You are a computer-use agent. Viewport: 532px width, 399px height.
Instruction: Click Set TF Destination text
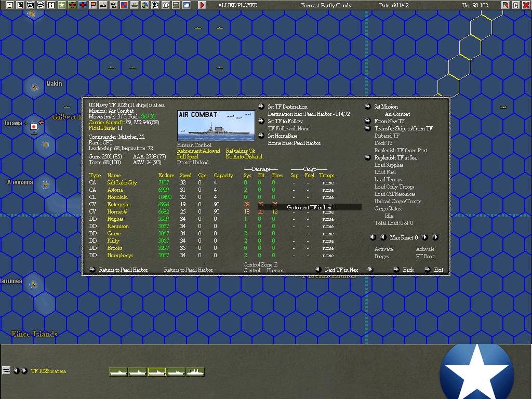(x=287, y=107)
